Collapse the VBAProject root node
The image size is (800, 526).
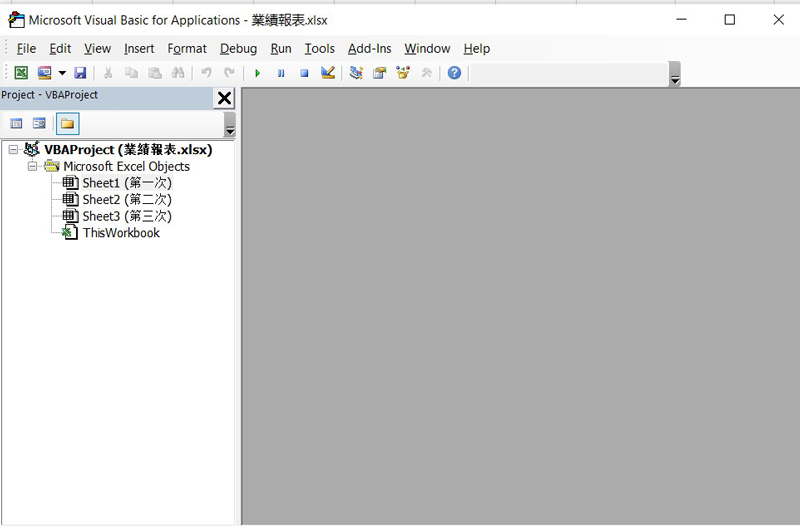tap(13, 150)
